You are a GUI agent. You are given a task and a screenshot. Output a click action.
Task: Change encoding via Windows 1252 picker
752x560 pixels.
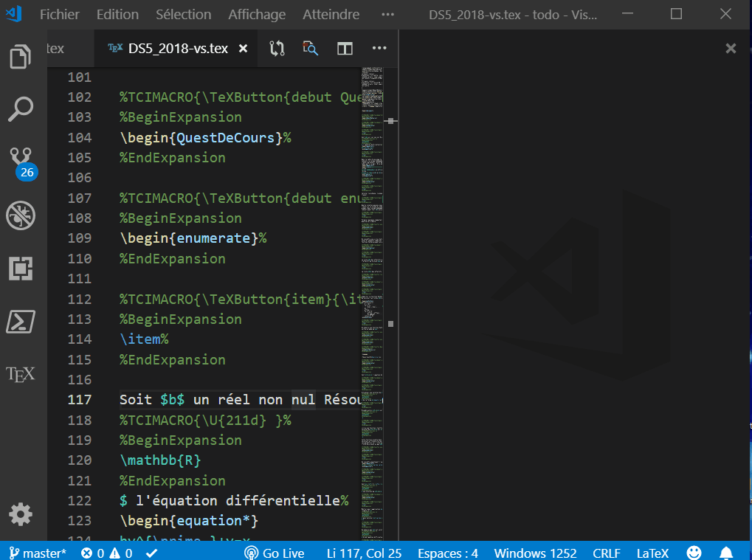(x=534, y=552)
